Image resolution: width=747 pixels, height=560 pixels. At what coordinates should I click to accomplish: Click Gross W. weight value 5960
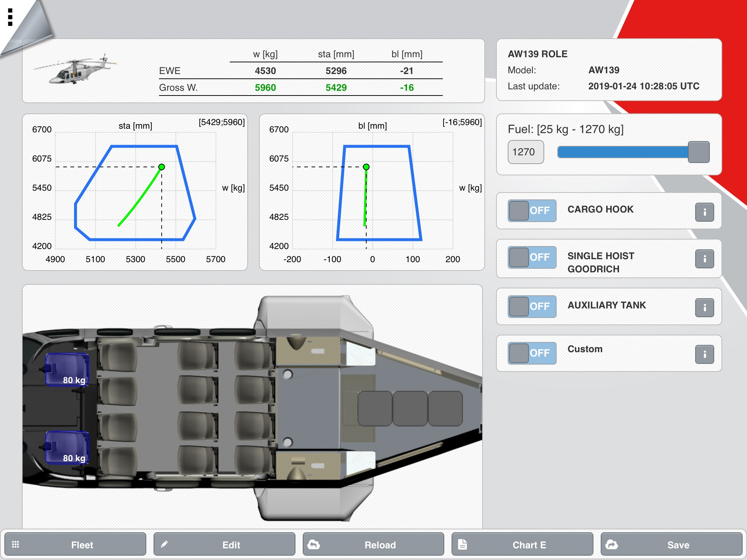[265, 87]
